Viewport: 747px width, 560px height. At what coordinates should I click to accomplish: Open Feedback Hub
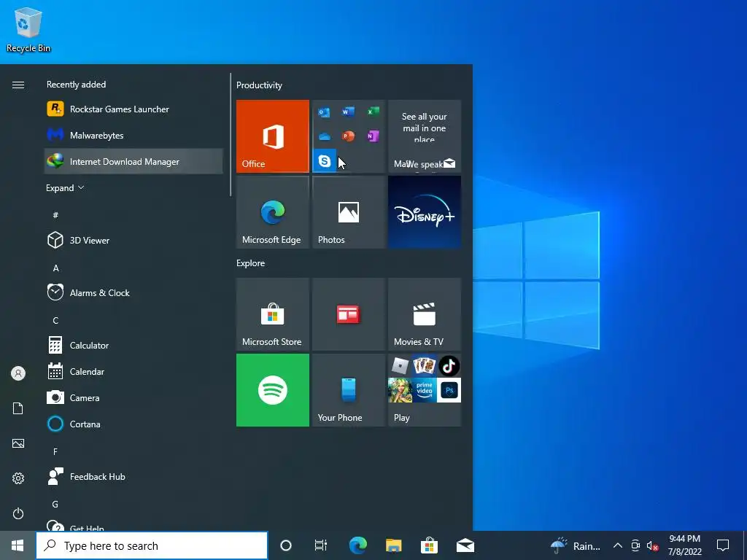[x=133, y=477]
